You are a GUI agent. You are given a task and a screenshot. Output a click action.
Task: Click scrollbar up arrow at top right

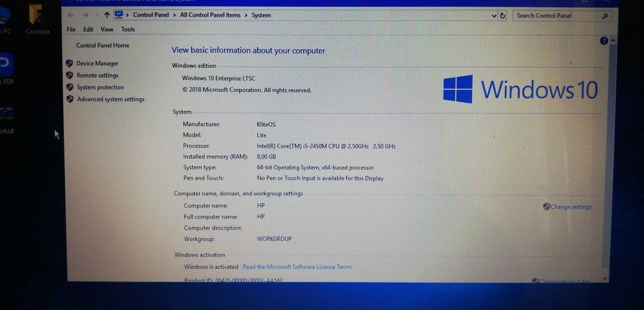tap(613, 41)
